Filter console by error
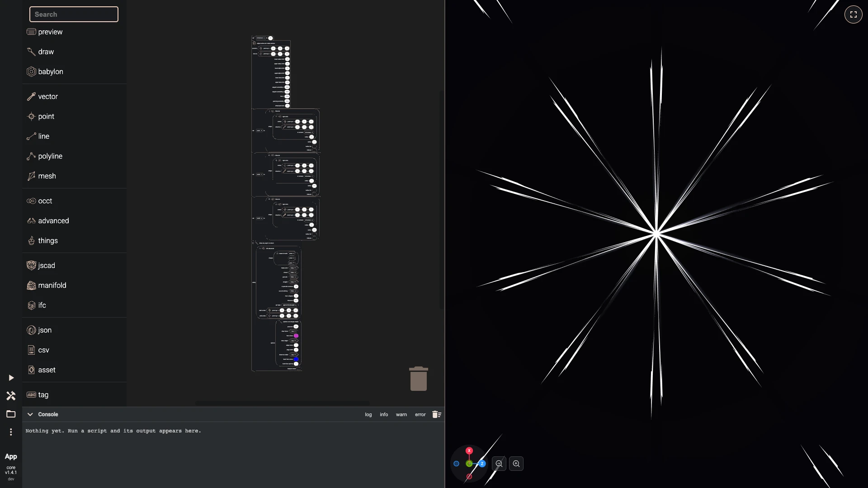 (x=420, y=414)
